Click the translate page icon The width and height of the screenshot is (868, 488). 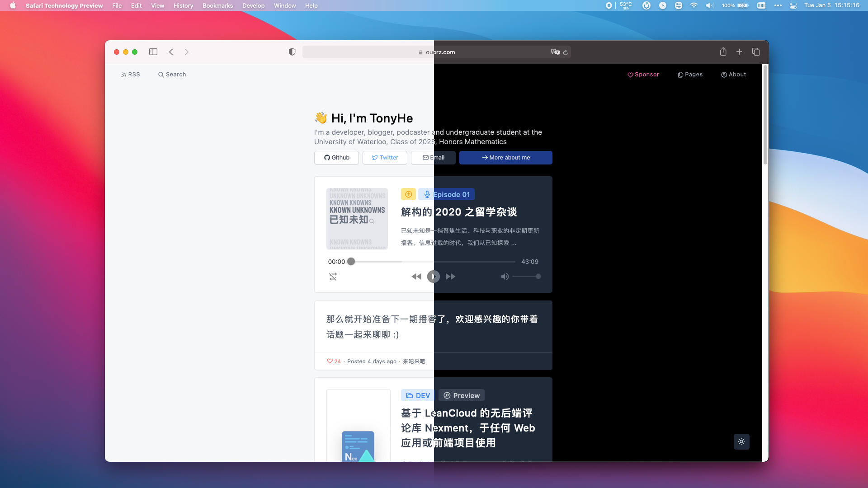pos(555,52)
